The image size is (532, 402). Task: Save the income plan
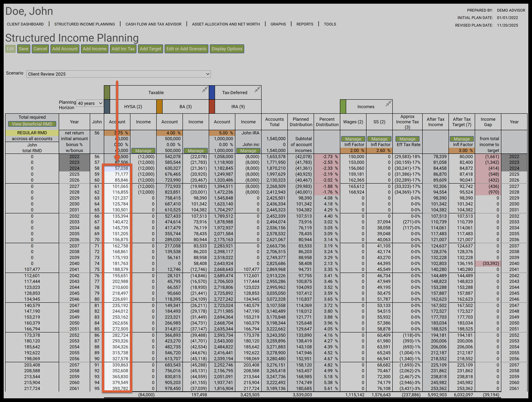tap(24, 49)
